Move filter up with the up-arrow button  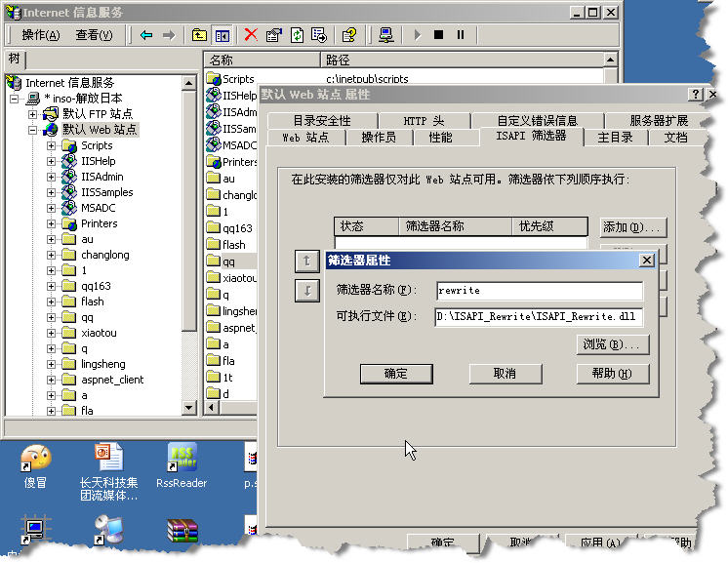[306, 261]
